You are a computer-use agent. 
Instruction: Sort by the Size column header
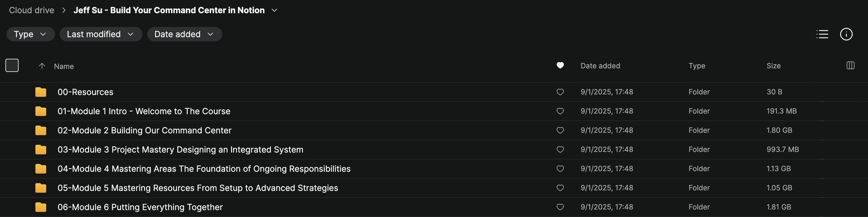coord(773,66)
